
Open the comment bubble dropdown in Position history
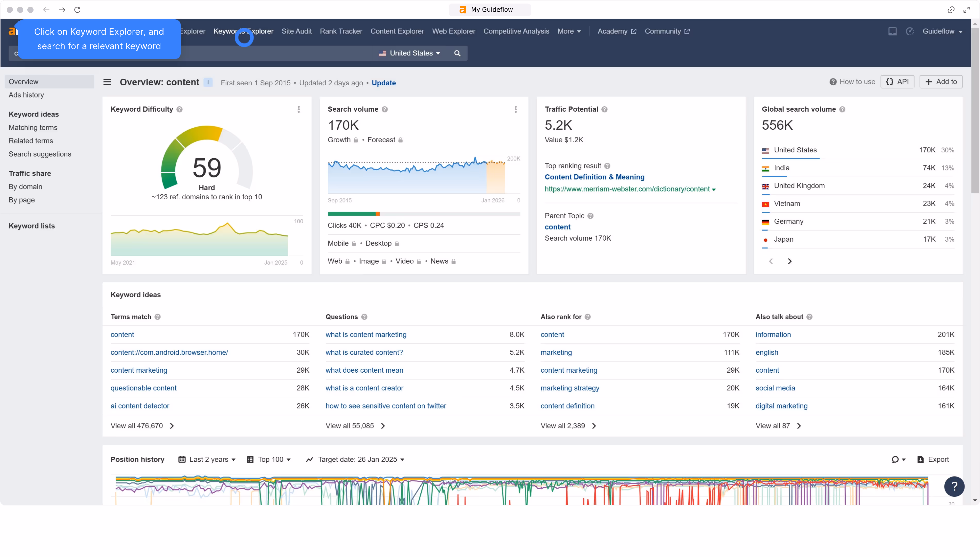pos(899,460)
